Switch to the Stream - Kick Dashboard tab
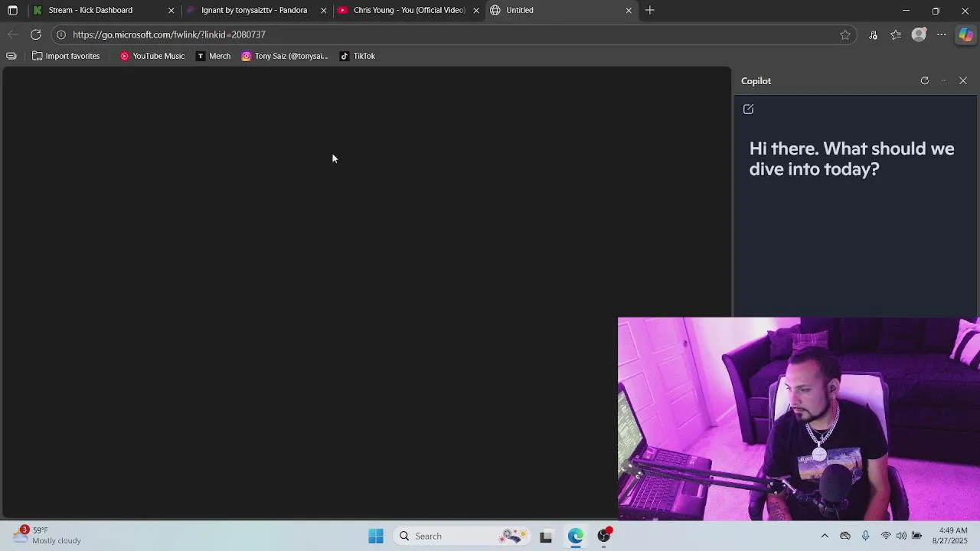The image size is (980, 551). pyautogui.click(x=103, y=10)
